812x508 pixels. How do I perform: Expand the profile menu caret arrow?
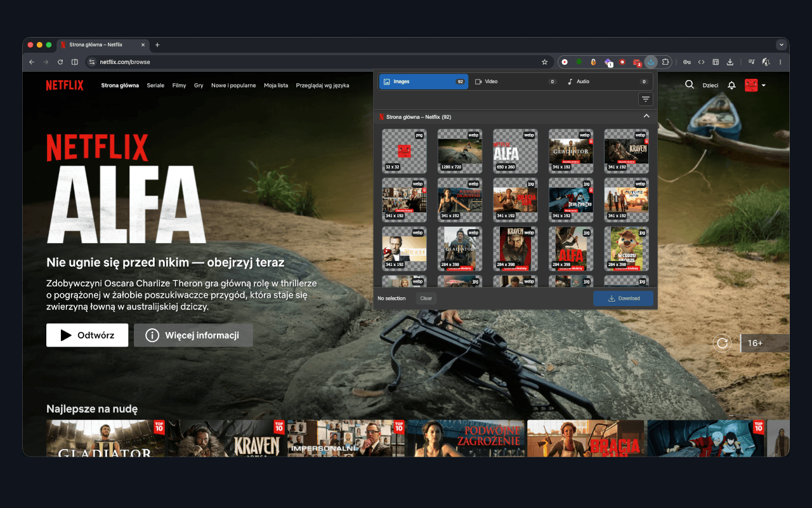tap(764, 85)
